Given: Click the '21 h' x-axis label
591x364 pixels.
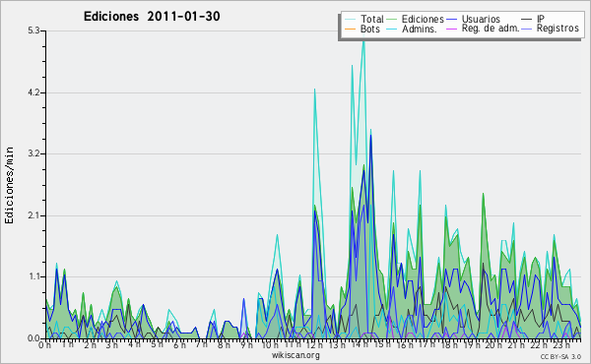Looking at the screenshot, I should pyautogui.click(x=515, y=344).
